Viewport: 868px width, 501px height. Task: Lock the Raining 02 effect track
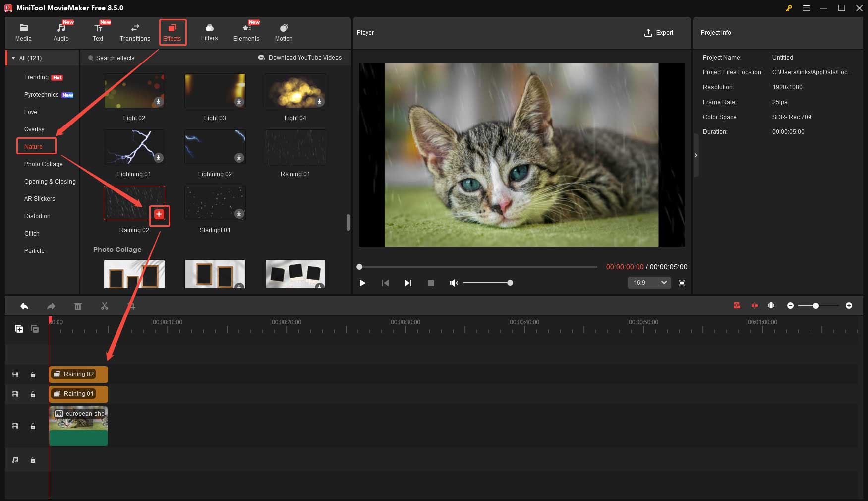point(33,374)
